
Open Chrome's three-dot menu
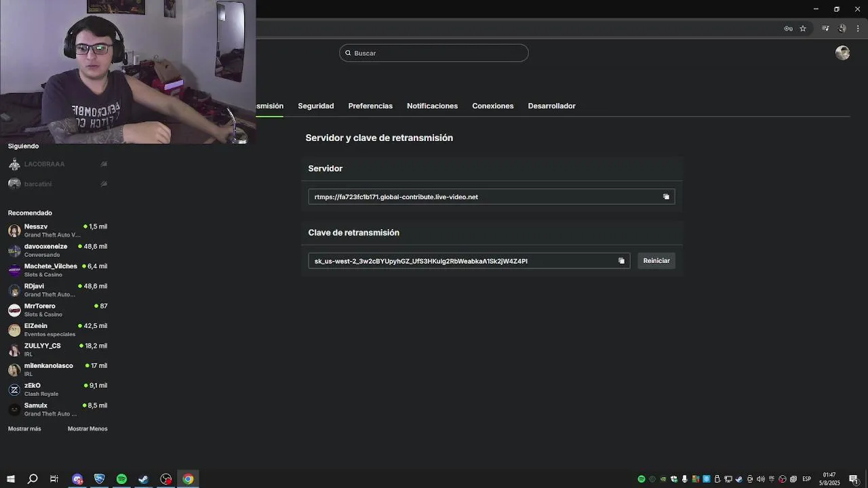[x=858, y=28]
